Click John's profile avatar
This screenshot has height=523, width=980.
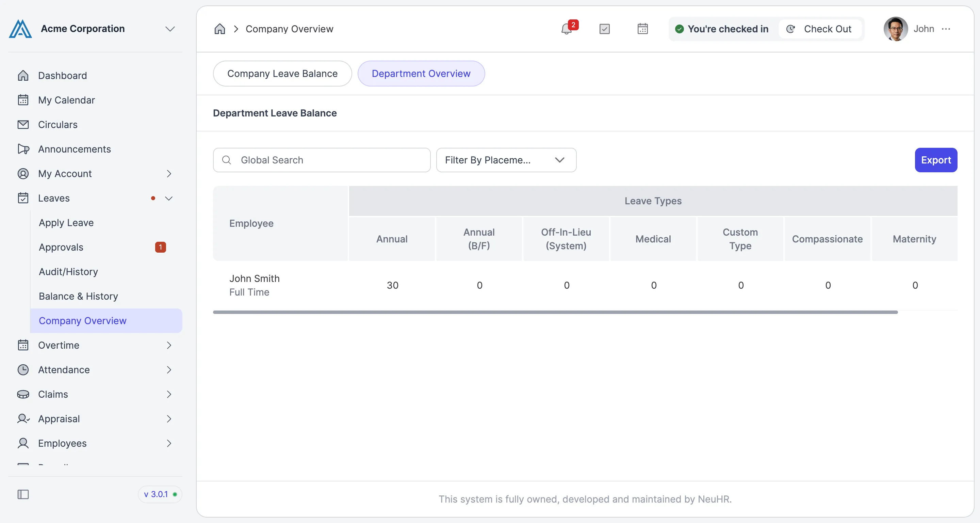tap(896, 29)
